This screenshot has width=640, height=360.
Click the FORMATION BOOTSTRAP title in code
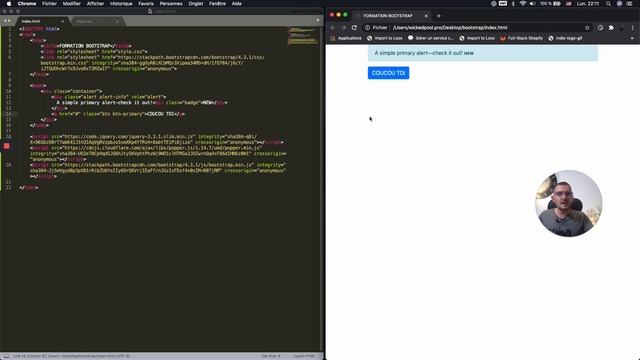click(87, 46)
